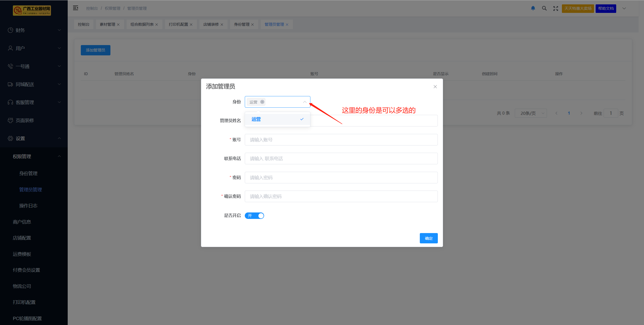Close the 打印机配置 tab
644x325 pixels.
click(x=191, y=24)
